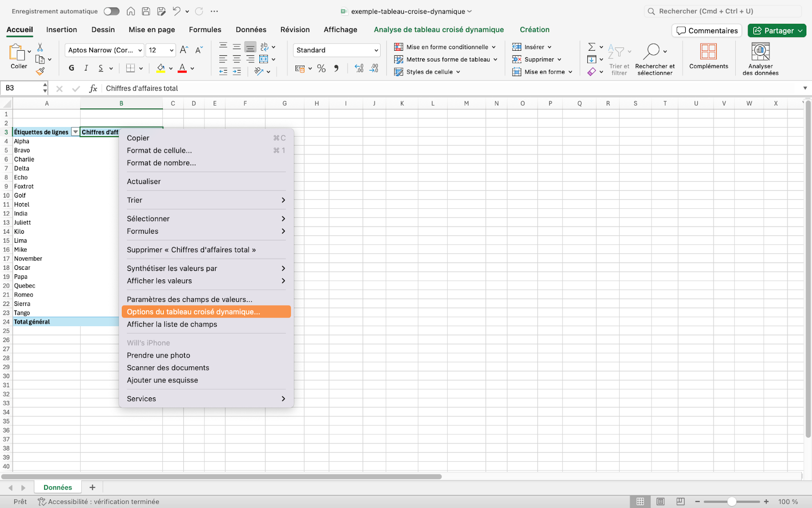Toggle Enregistrement automatique switch
The height and width of the screenshot is (508, 812).
[111, 11]
